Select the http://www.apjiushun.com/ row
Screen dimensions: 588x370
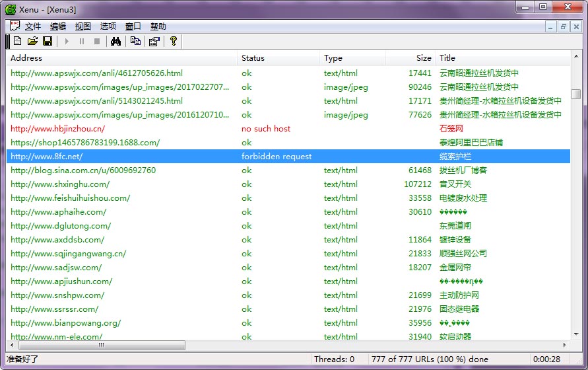pos(288,281)
